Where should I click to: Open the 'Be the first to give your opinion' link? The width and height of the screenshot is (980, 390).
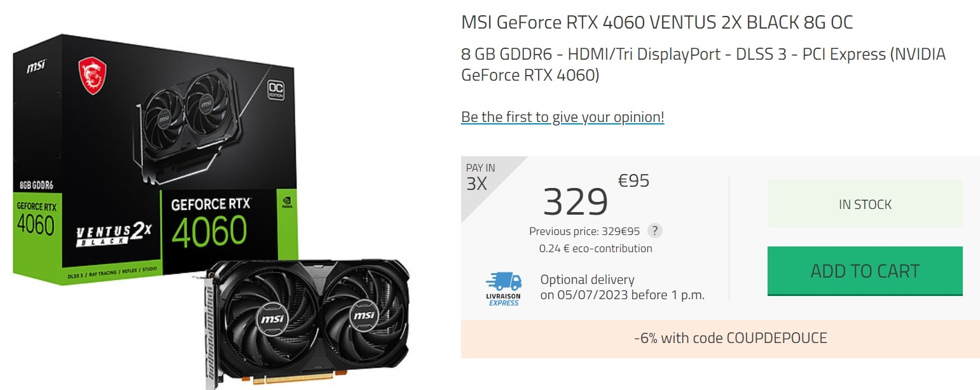click(x=562, y=117)
